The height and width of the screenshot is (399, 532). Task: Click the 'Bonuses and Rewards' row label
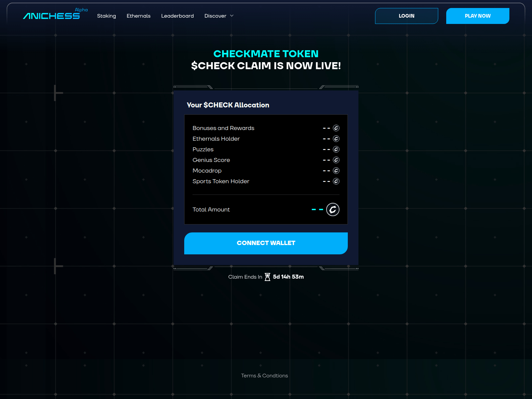point(223,128)
